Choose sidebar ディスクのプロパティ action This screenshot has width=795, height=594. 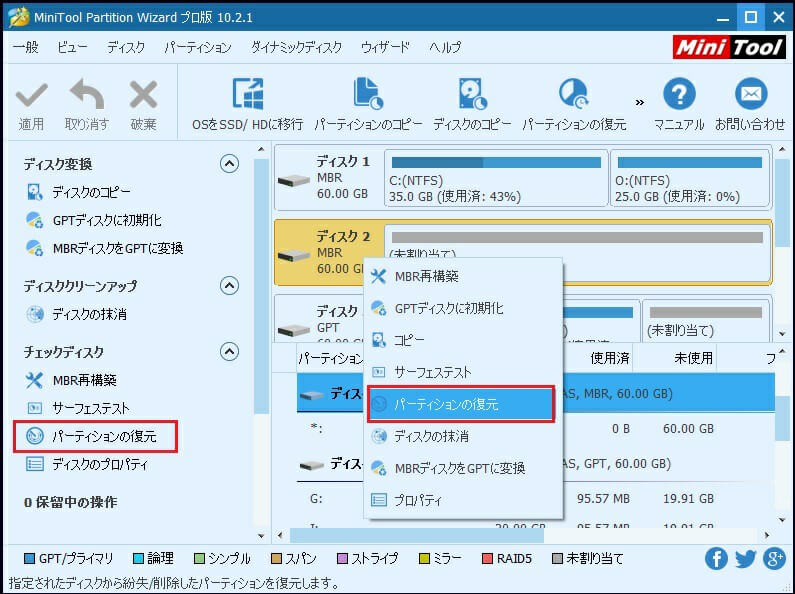tap(87, 464)
